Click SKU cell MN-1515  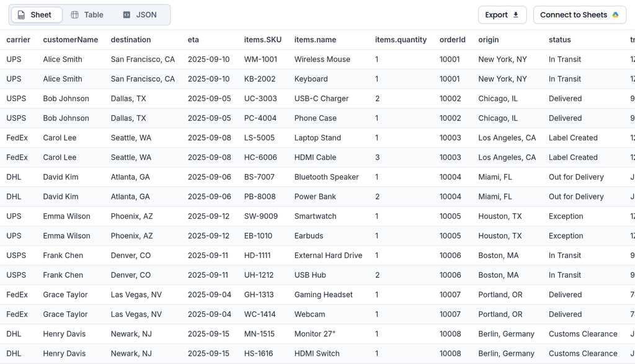tap(259, 334)
